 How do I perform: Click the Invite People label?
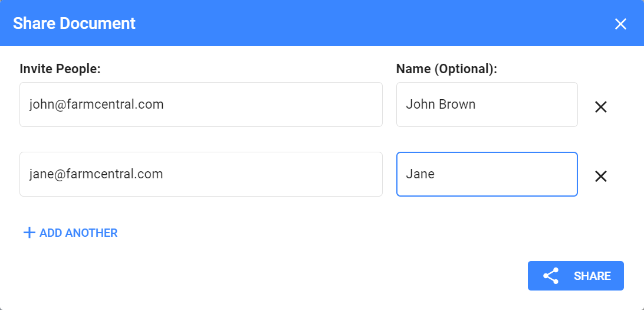[60, 69]
